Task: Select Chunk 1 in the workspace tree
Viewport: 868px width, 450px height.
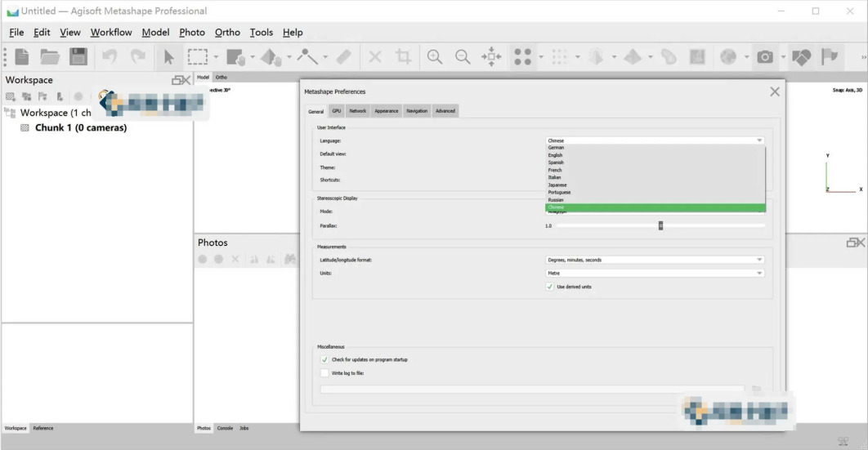Action: [x=81, y=127]
